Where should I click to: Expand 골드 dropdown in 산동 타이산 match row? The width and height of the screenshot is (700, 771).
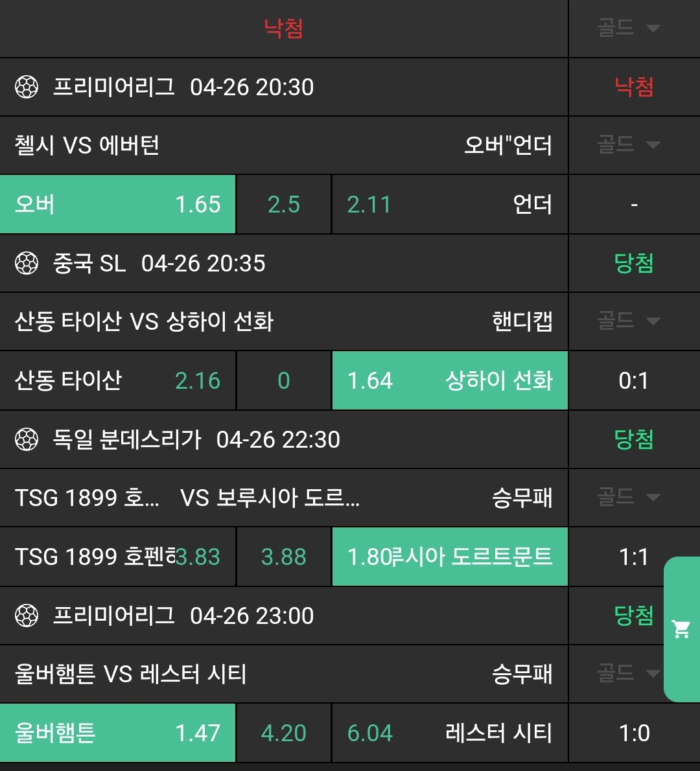(x=628, y=321)
